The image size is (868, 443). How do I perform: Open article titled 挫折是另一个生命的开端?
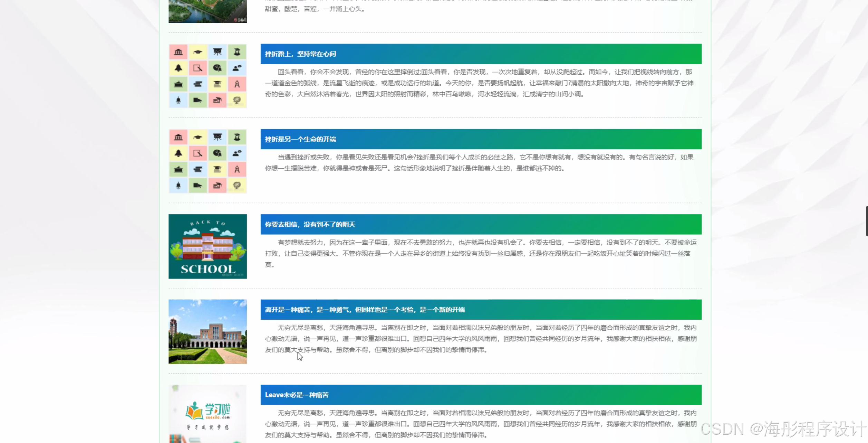(300, 139)
